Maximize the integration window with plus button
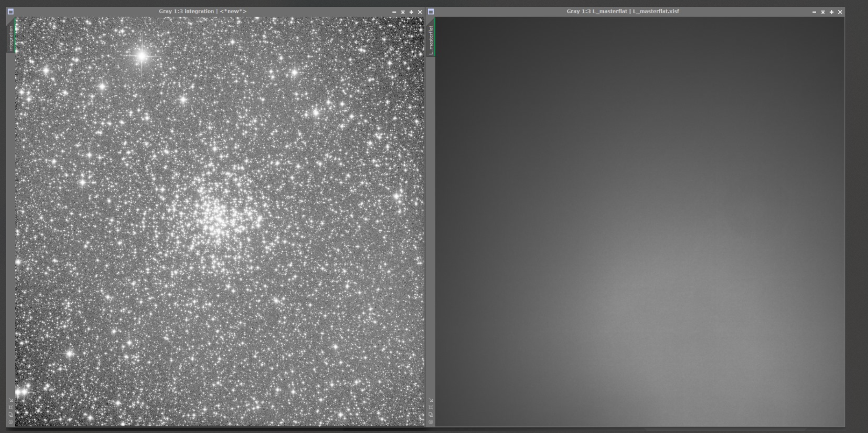868x433 pixels. point(411,12)
